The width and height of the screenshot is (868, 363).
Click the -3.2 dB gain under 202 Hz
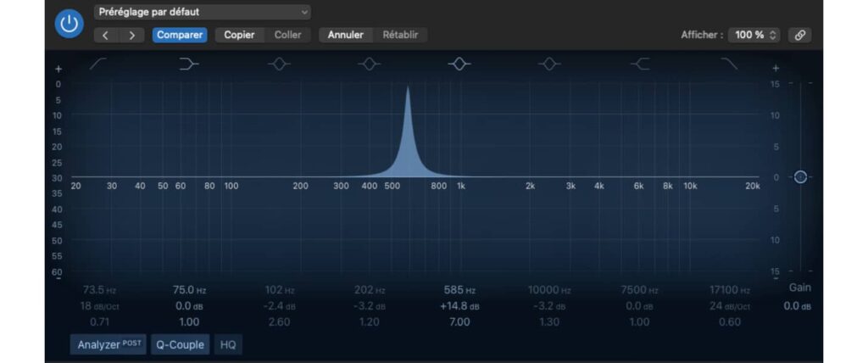click(x=370, y=306)
